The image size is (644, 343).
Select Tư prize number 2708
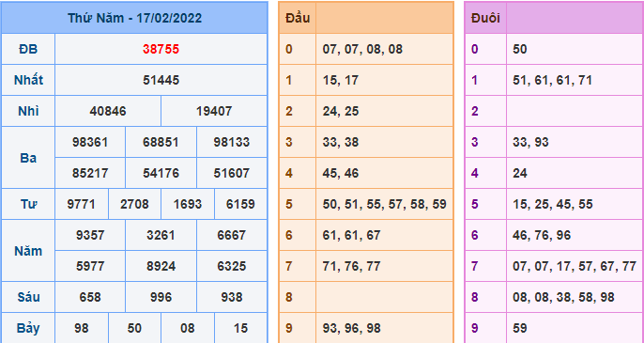pyautogui.click(x=135, y=205)
